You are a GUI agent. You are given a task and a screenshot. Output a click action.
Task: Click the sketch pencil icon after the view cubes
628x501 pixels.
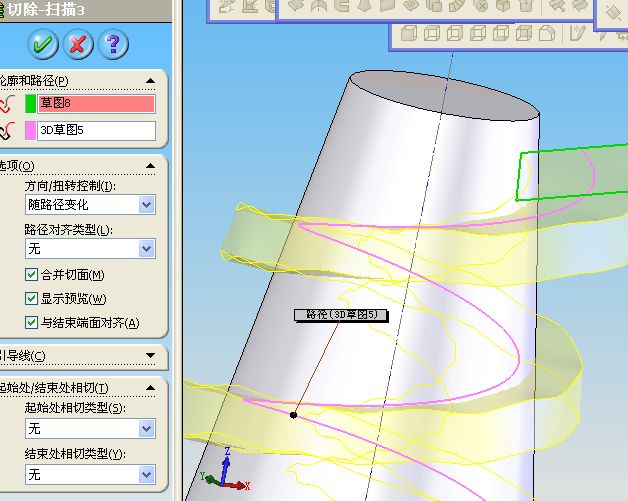(577, 33)
